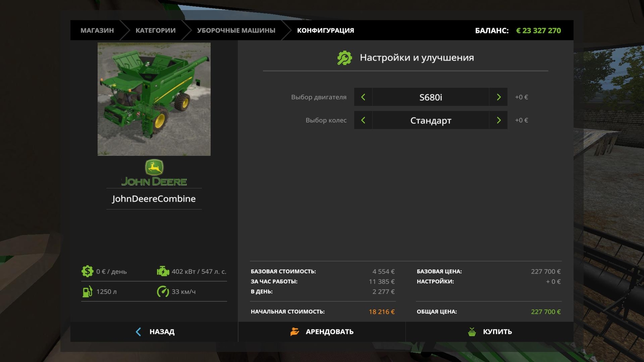Click the max speed speedometer icon

tap(163, 292)
